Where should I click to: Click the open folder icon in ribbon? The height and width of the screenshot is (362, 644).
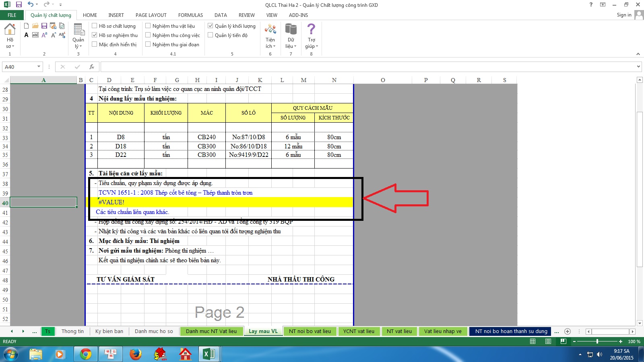pos(35,26)
